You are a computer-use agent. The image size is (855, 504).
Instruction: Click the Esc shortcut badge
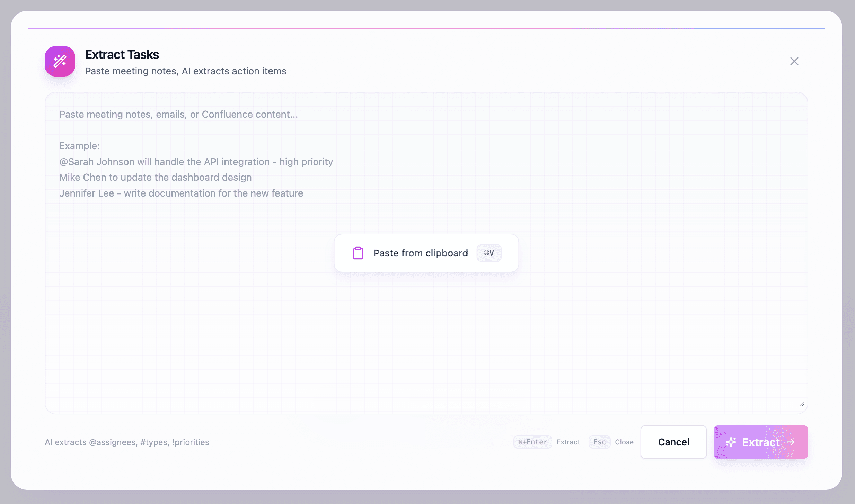point(599,442)
